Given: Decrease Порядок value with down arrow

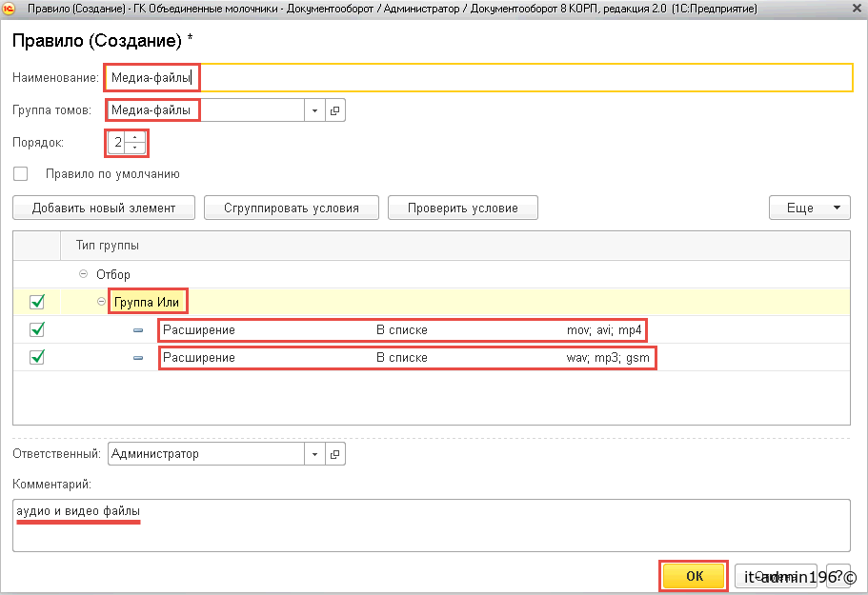Looking at the screenshot, I should pos(134,149).
